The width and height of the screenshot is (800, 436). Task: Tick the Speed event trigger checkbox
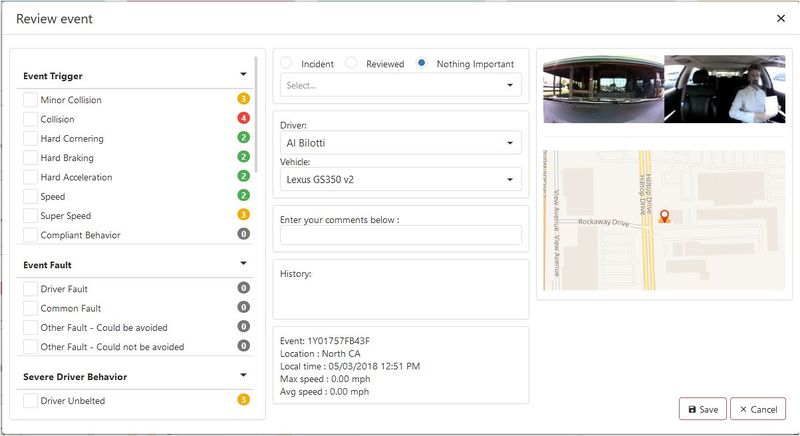31,196
